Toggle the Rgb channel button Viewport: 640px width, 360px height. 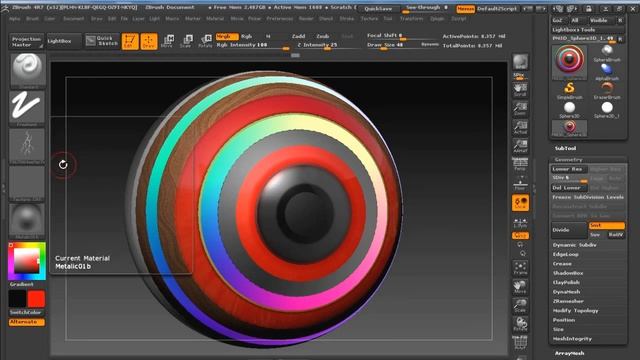click(x=247, y=36)
